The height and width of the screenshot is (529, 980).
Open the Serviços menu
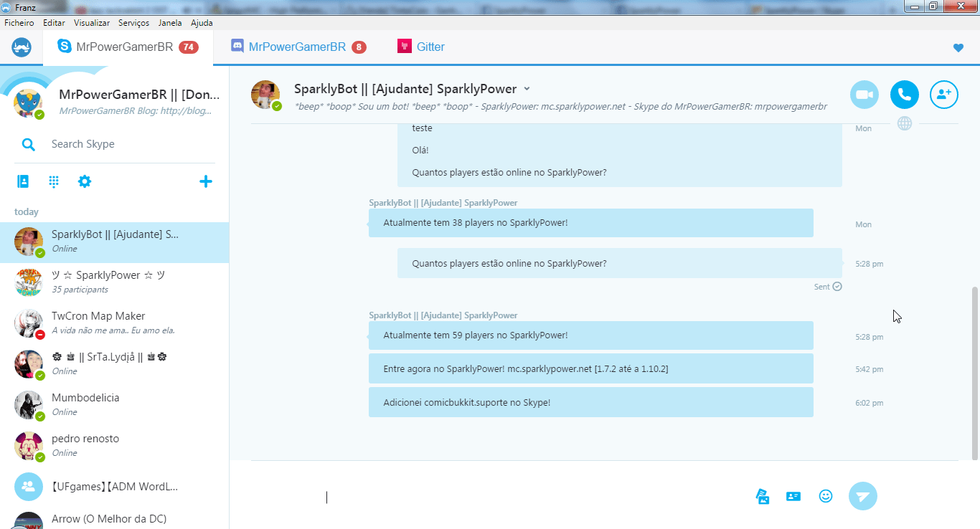coord(133,23)
